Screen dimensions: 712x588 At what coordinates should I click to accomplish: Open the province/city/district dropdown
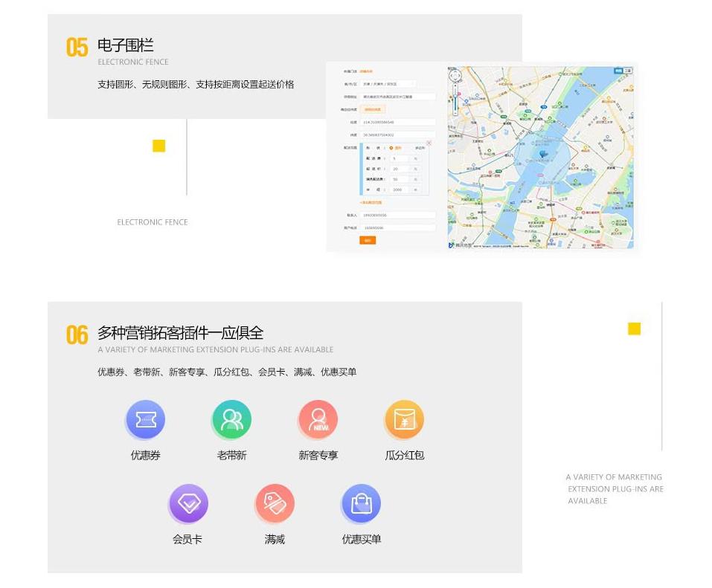click(388, 84)
